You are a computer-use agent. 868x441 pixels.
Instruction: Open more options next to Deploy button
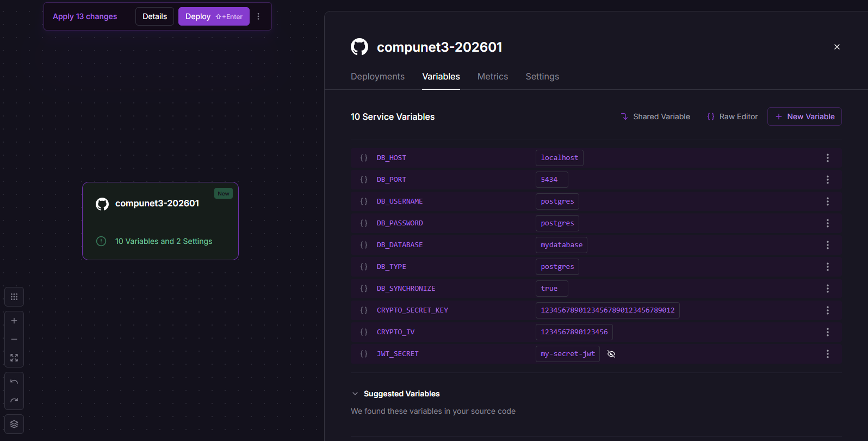258,16
